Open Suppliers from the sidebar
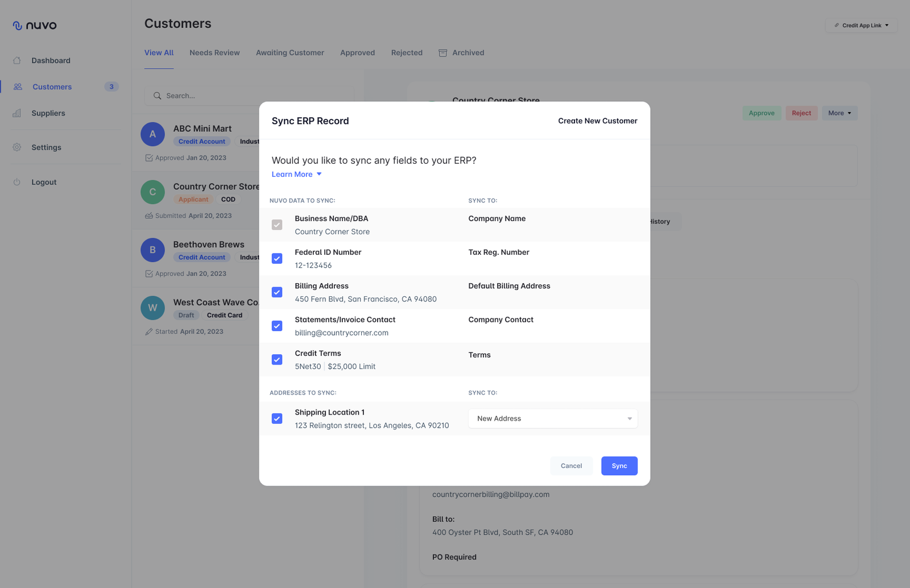Viewport: 910px width, 588px height. [48, 113]
